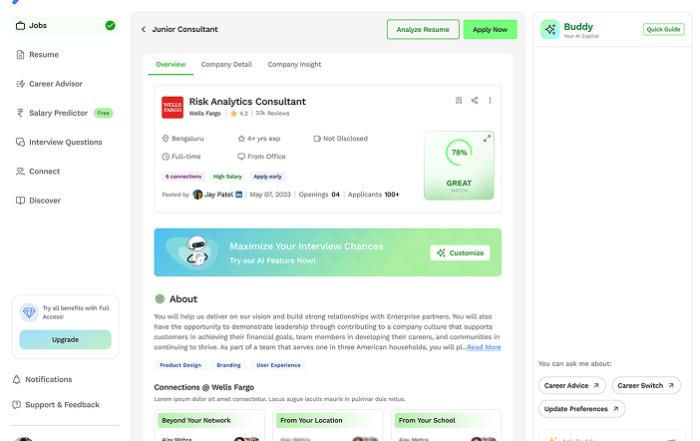
Task: Click the Jobs briefcase icon
Action: click(20, 25)
